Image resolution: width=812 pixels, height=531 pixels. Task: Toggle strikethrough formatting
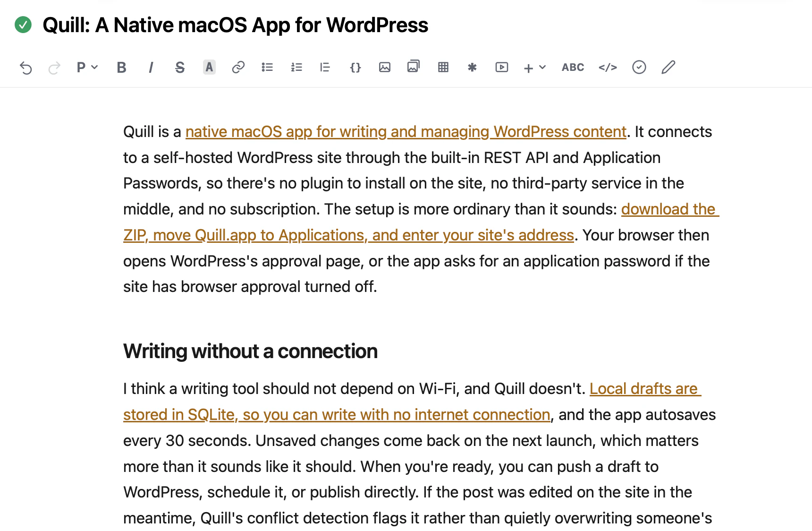[x=180, y=68]
